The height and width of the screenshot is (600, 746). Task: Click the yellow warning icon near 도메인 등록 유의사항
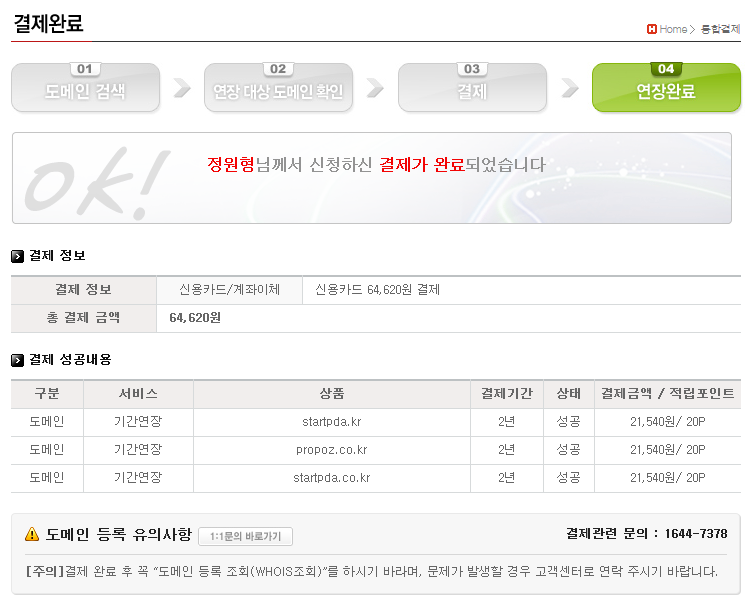point(32,535)
